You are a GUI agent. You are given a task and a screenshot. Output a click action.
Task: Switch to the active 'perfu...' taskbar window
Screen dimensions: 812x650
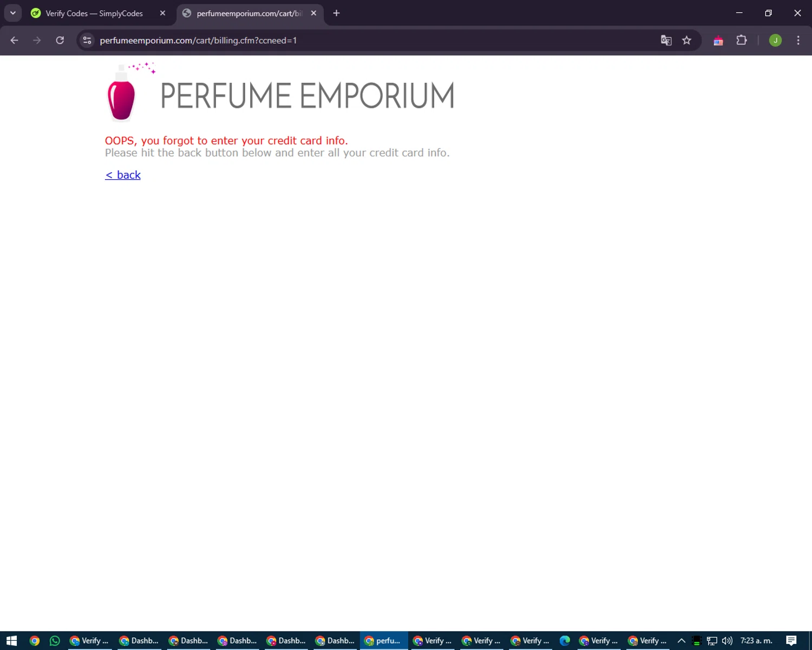point(384,641)
